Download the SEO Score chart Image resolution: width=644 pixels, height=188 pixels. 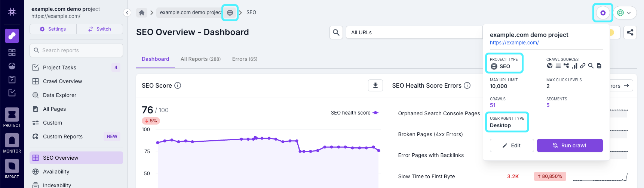pos(375,85)
